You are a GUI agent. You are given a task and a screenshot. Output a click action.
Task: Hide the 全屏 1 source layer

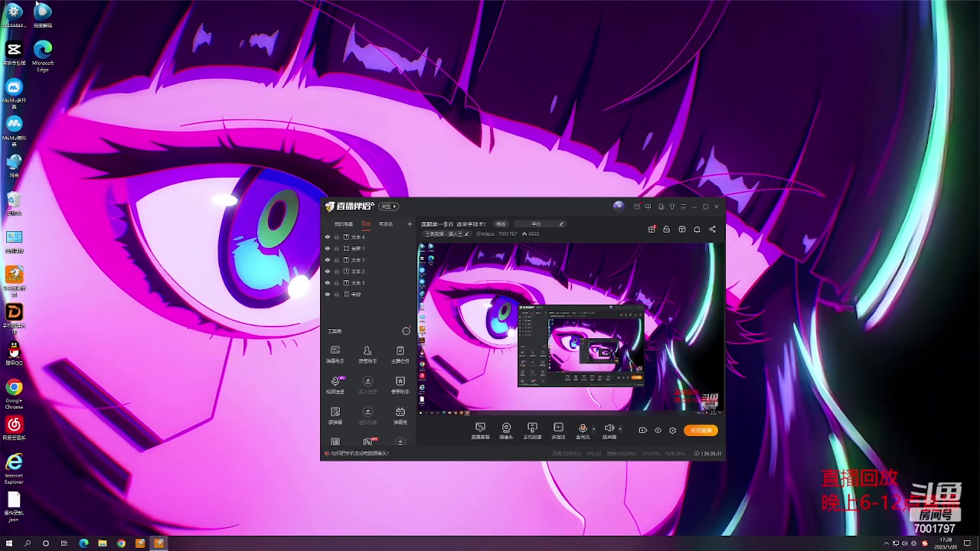[328, 249]
